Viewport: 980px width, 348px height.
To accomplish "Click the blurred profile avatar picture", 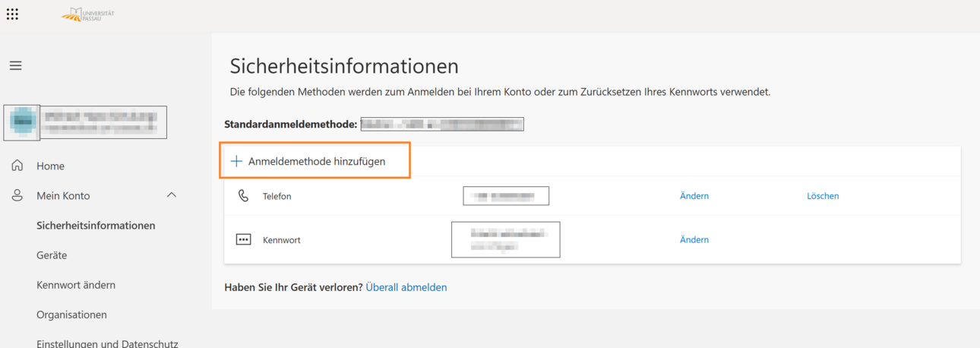I will (x=22, y=122).
